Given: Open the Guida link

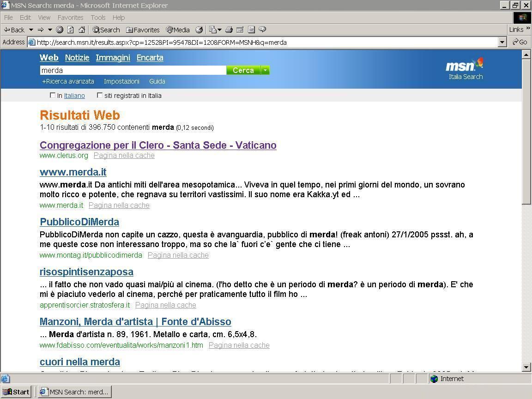Looking at the screenshot, I should [x=157, y=81].
